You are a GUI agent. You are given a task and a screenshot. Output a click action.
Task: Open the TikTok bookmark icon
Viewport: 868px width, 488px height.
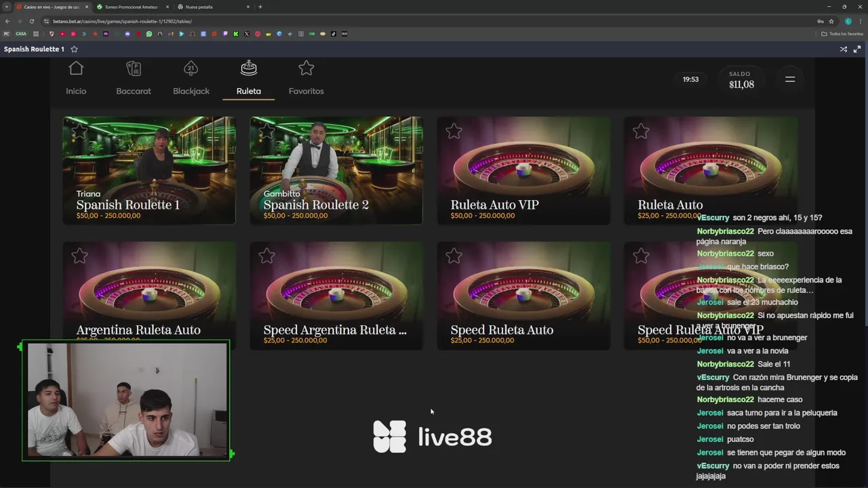coord(333,34)
